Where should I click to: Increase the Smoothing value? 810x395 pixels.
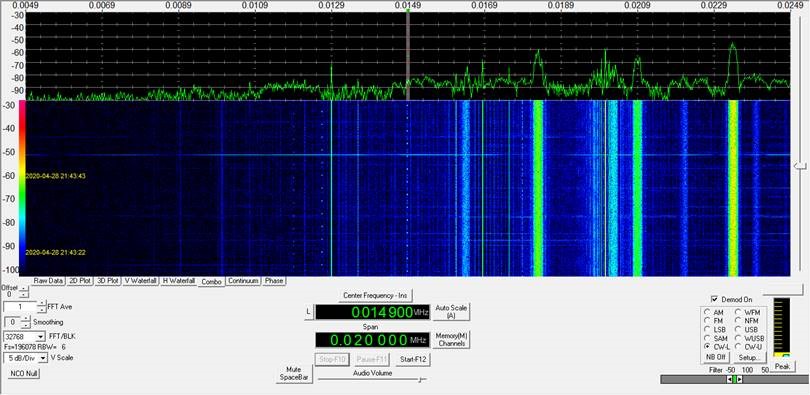click(26, 319)
